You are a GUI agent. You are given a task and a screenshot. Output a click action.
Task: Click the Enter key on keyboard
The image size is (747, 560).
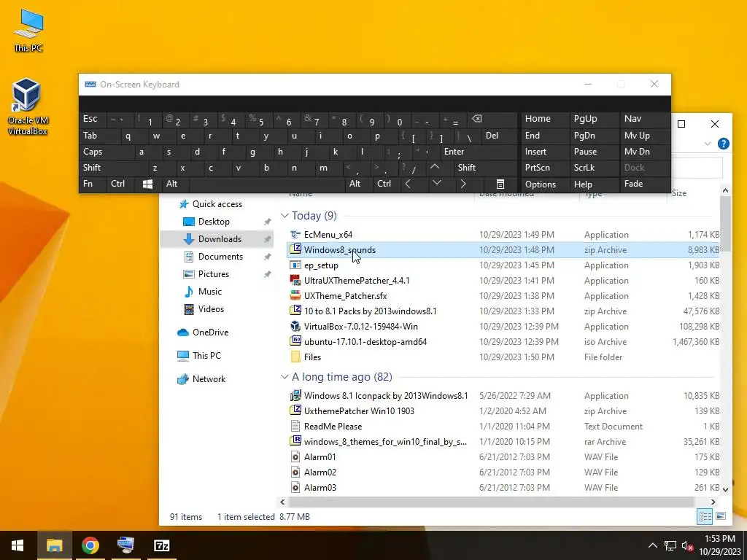[479, 152]
